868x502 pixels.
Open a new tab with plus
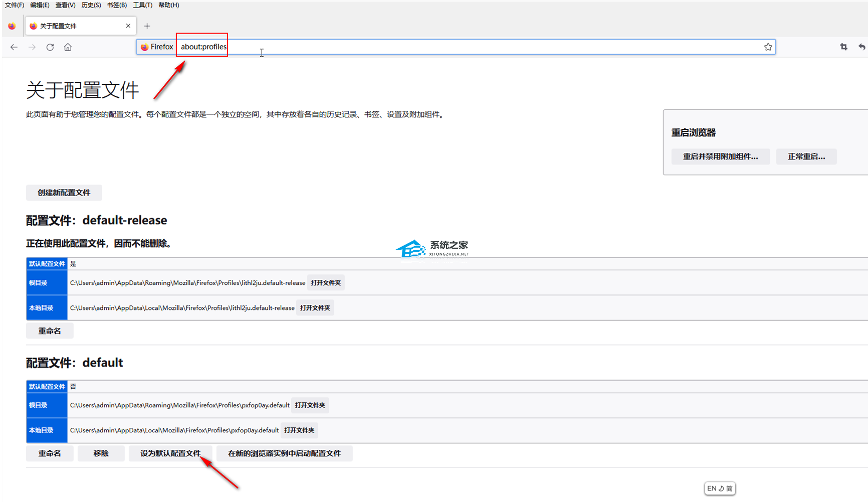click(x=147, y=26)
